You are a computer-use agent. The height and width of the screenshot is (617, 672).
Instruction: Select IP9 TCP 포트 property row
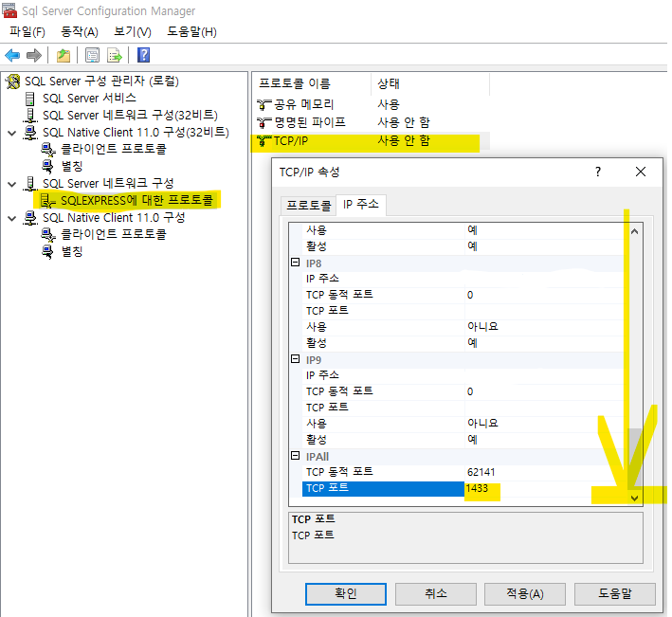coord(463,408)
